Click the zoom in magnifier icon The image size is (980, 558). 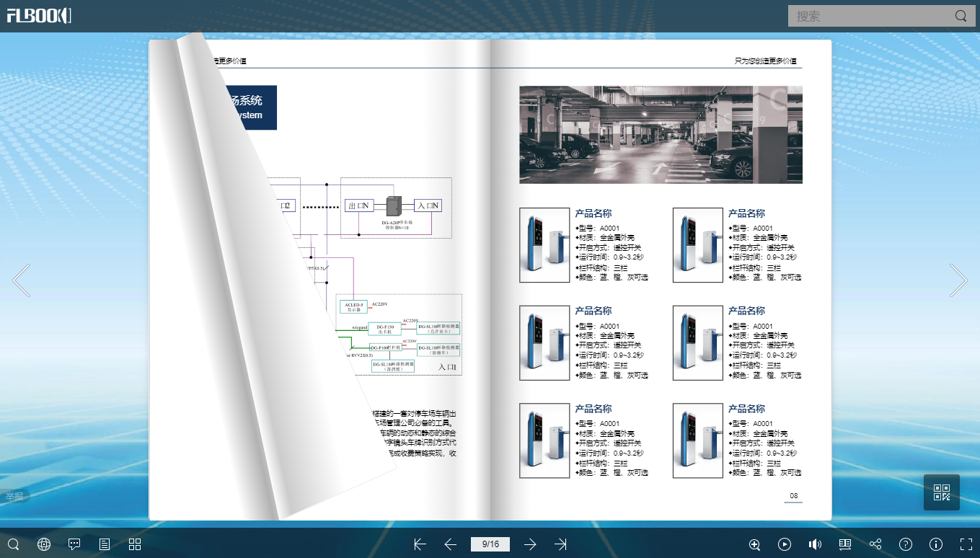(x=755, y=544)
